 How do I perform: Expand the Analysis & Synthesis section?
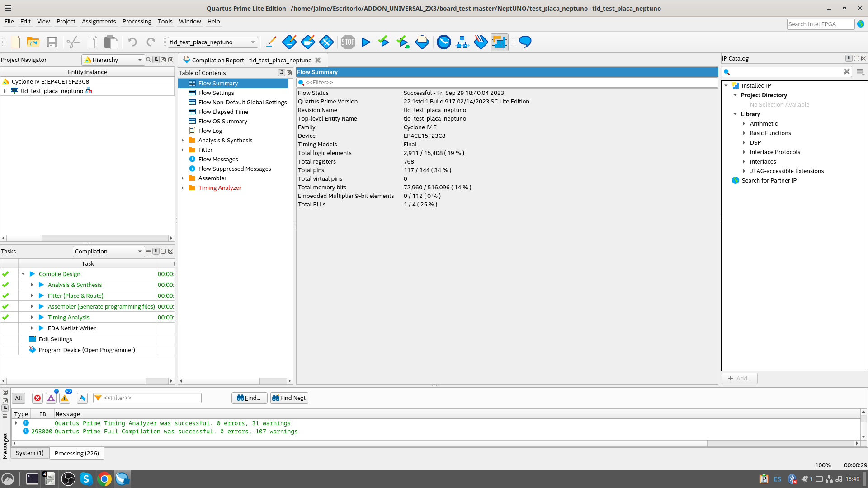click(183, 140)
